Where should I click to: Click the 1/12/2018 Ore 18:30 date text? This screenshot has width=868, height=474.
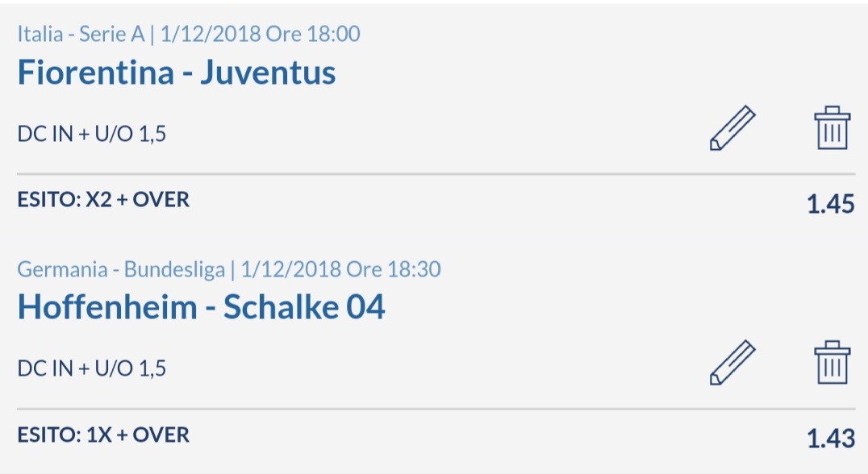(x=341, y=269)
